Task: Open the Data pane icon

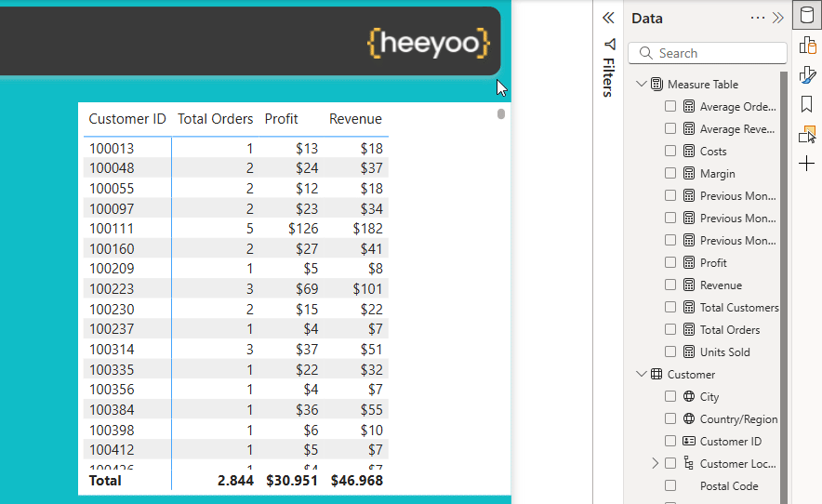Action: pyautogui.click(x=807, y=16)
